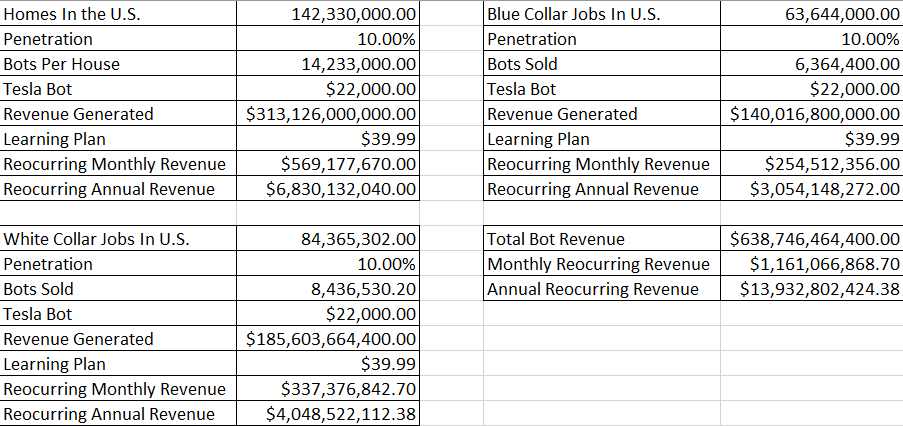Click the $569,177,670.00 monthly revenue cell
Image resolution: width=903 pixels, height=426 pixels.
pos(347,164)
